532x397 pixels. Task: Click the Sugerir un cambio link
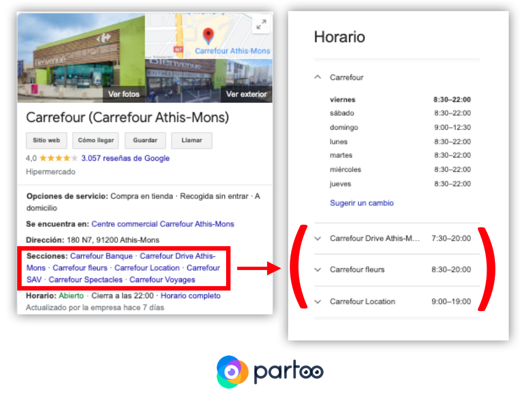pos(362,203)
